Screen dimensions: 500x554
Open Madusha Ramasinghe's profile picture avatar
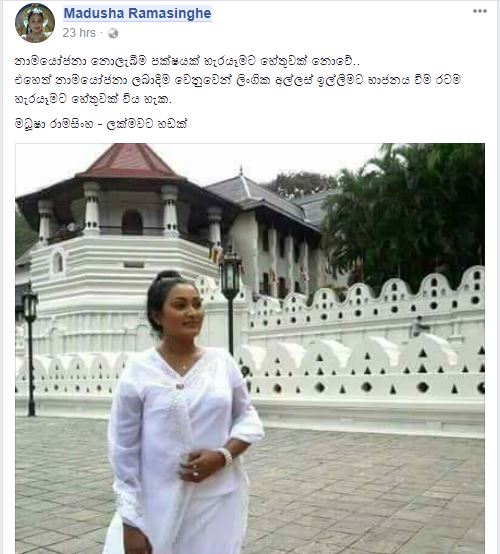click(x=35, y=23)
